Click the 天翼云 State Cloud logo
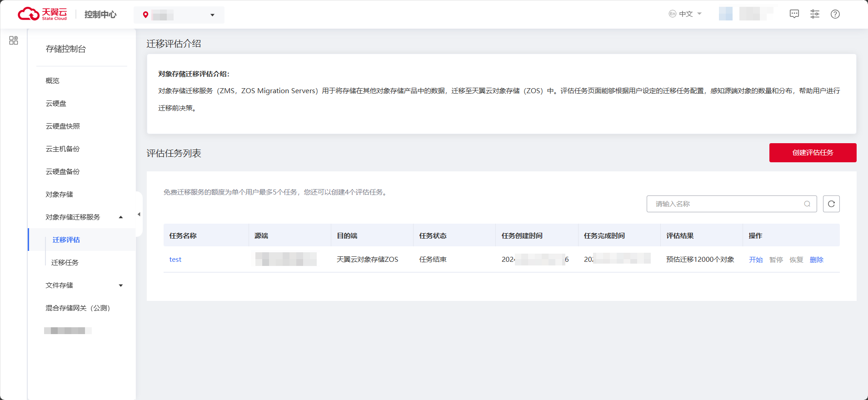868x400 pixels. point(42,14)
